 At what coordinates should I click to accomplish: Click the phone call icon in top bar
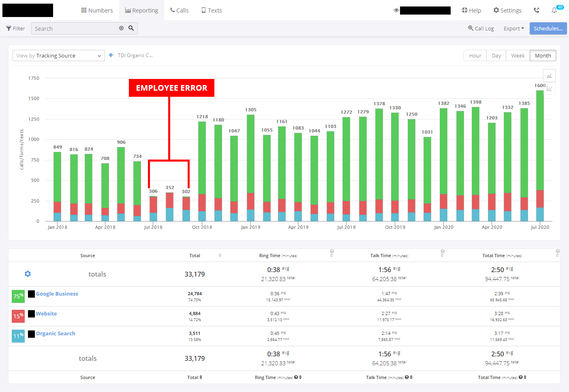[x=537, y=11]
